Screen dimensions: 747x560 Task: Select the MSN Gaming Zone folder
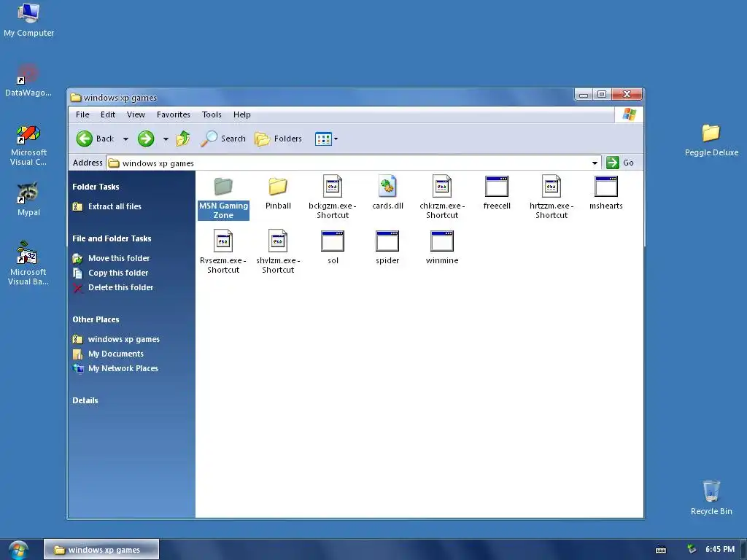click(223, 197)
